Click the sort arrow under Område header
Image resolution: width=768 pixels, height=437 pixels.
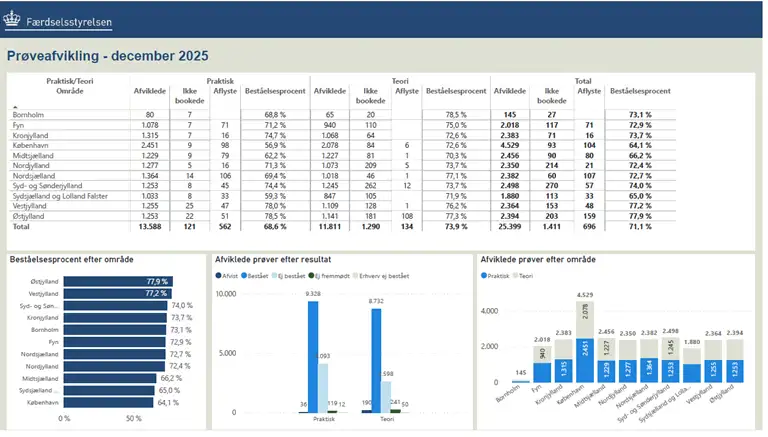click(x=16, y=105)
